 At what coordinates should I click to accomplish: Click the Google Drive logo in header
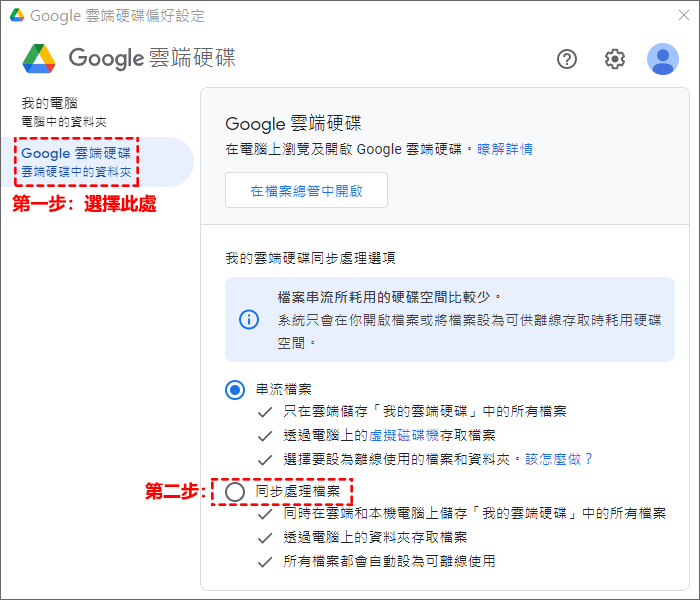pos(40,59)
